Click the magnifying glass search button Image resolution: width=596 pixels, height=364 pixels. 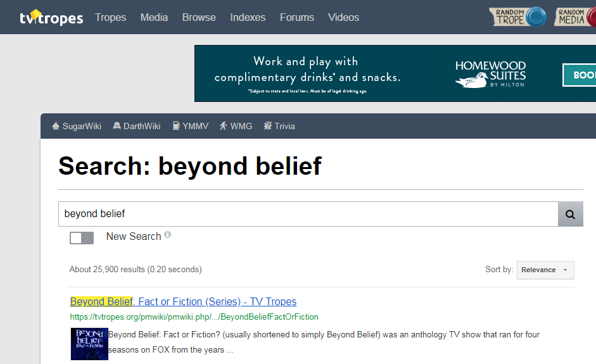570,214
